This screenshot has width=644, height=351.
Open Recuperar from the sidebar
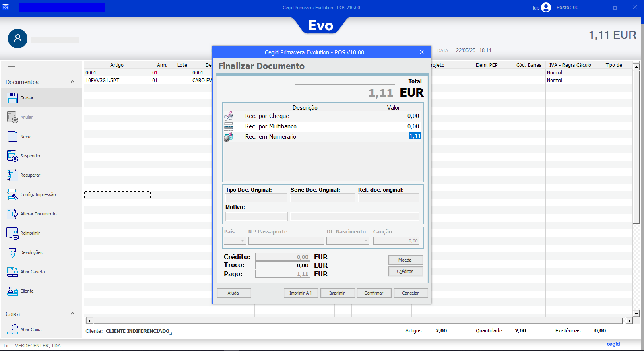tap(12, 175)
